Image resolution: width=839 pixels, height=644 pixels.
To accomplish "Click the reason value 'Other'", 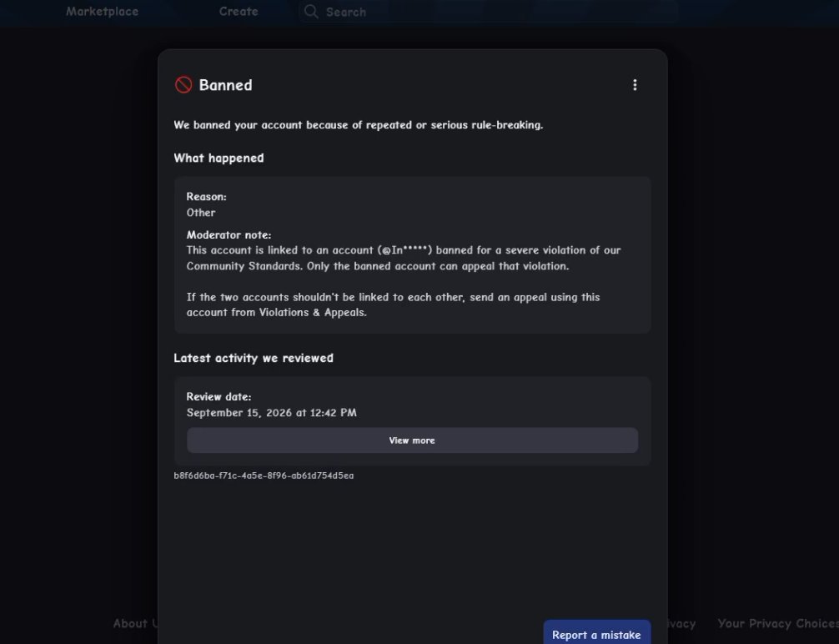I will coord(201,213).
